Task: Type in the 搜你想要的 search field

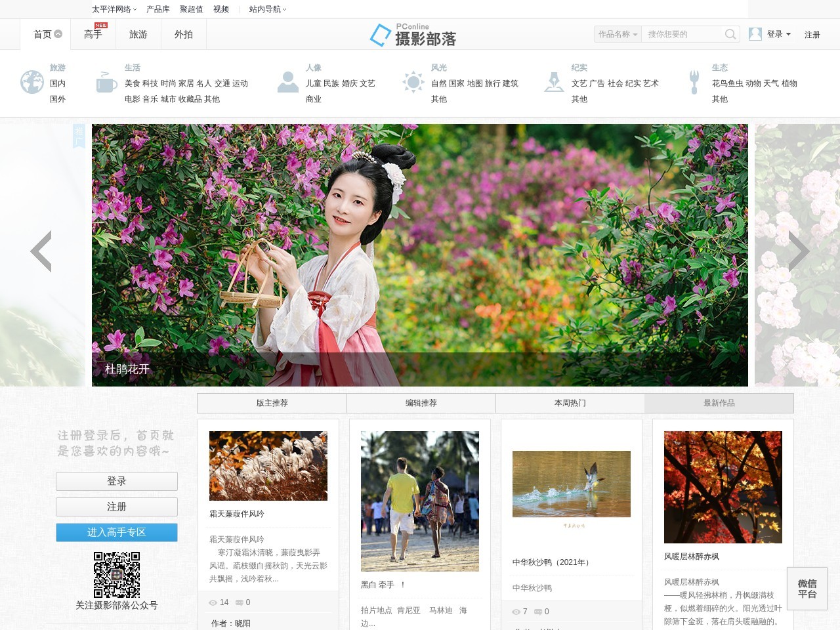Action: pyautogui.click(x=682, y=34)
